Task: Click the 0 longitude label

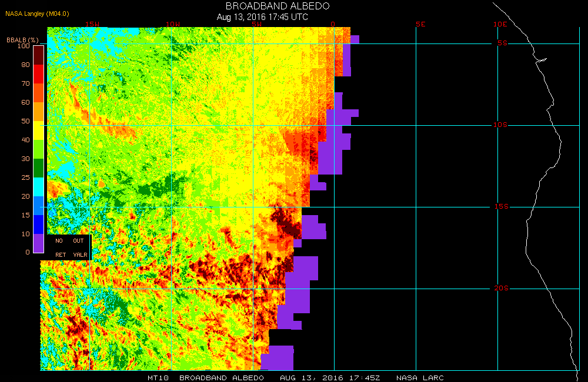Action: 333,24
